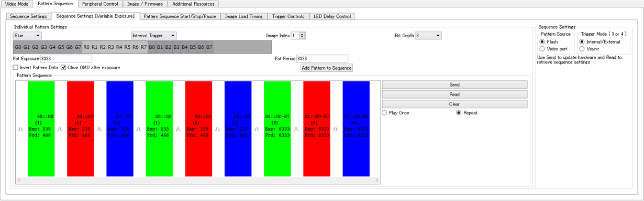The image size is (644, 201).
Task: Choose Flash as pattern source
Action: pyautogui.click(x=542, y=41)
